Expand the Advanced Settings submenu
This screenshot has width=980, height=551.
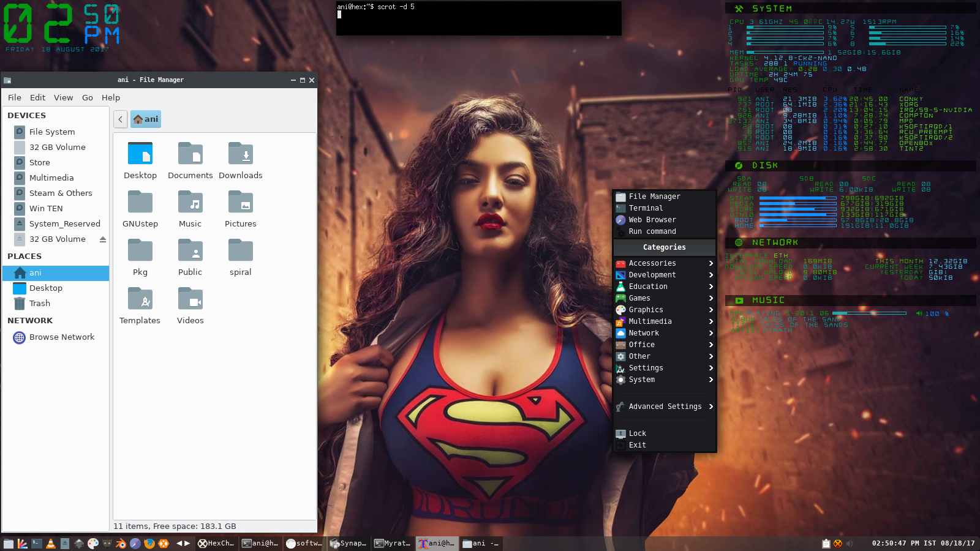(665, 407)
